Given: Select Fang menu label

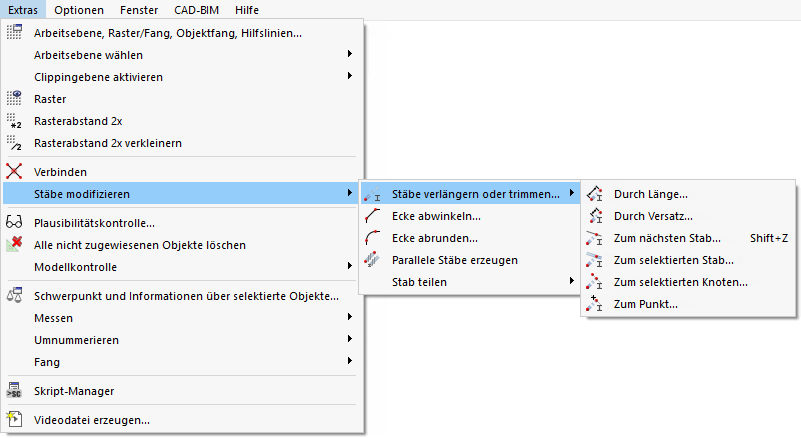Looking at the screenshot, I should (47, 362).
